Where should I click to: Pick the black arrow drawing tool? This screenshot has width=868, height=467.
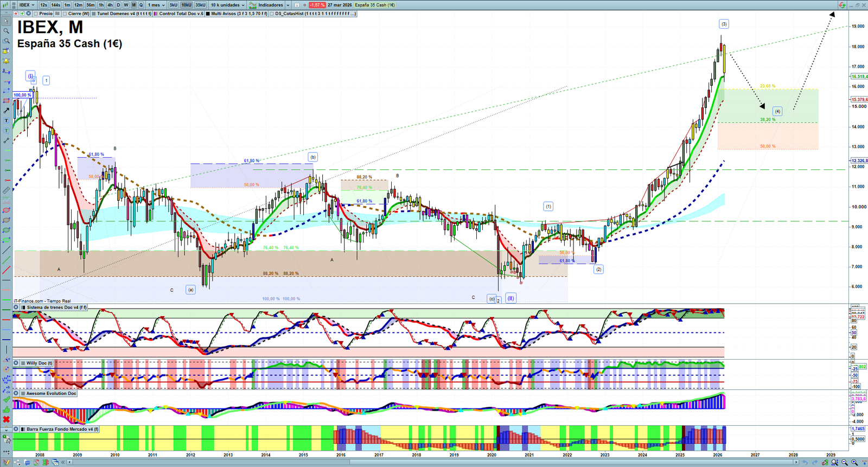(x=6, y=111)
